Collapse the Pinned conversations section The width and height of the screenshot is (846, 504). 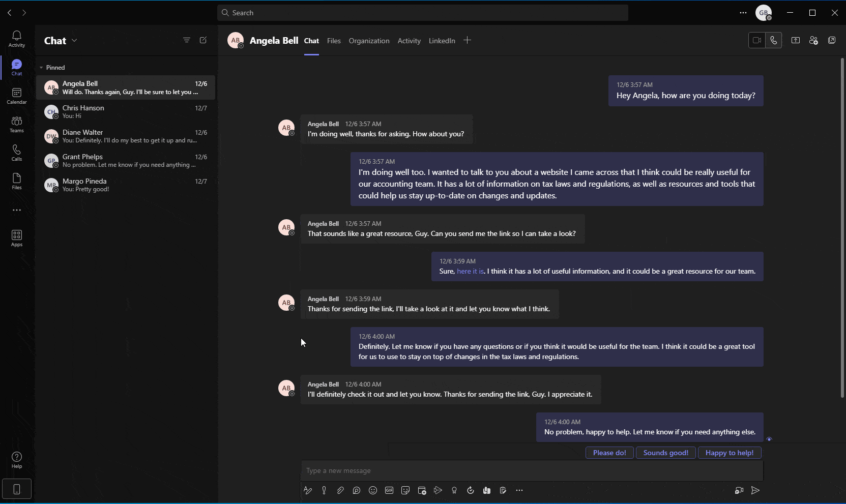pyautogui.click(x=42, y=67)
